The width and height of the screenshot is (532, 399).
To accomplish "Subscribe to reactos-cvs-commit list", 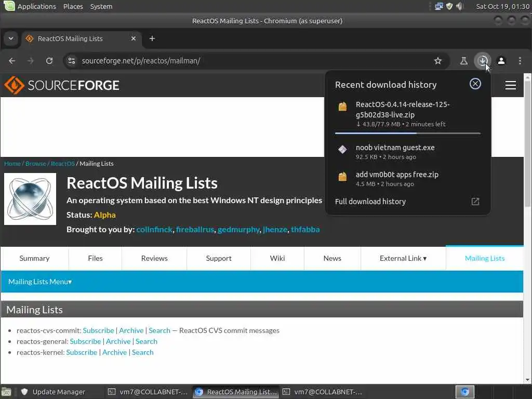I will click(x=98, y=330).
